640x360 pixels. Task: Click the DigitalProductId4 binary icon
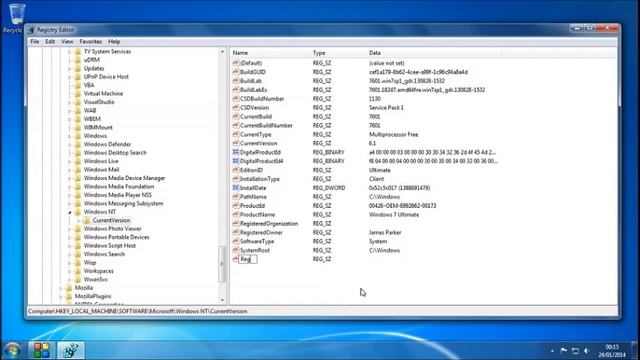click(x=236, y=161)
